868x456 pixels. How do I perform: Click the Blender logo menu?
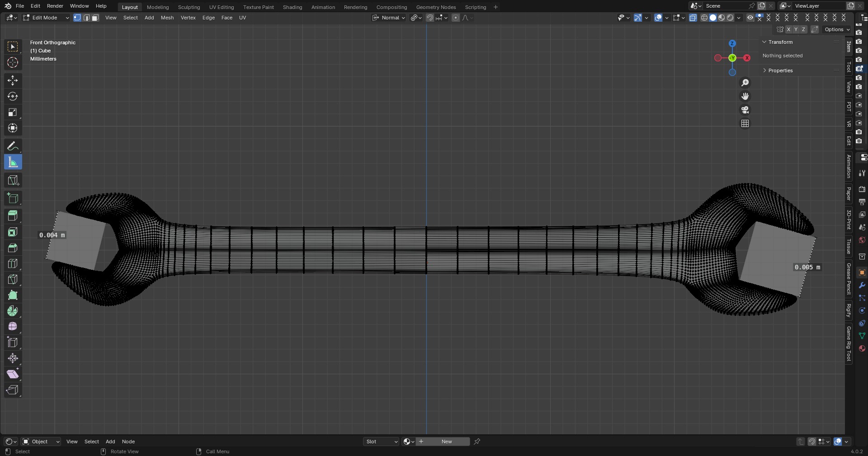click(8, 6)
